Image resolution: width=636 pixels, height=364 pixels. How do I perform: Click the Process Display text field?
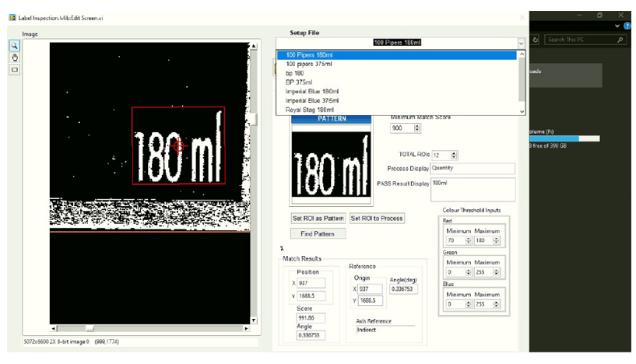click(472, 168)
